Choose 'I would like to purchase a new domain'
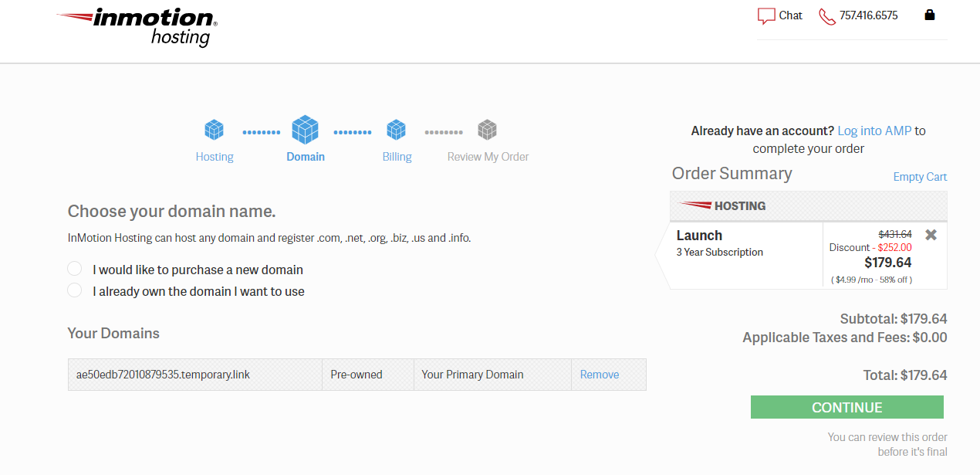 coord(75,269)
